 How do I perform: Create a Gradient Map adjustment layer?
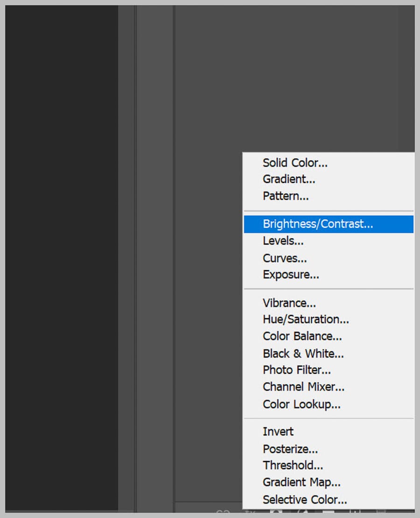[x=302, y=482]
